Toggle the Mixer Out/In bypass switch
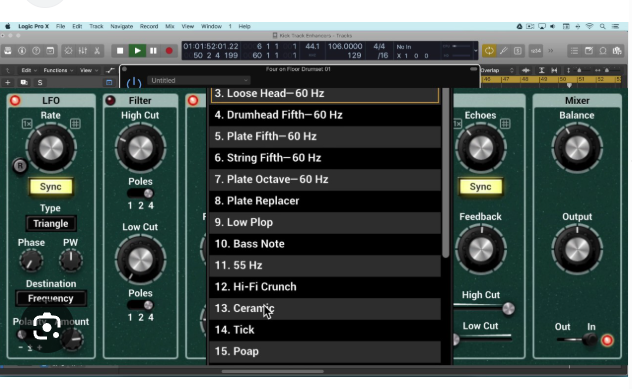Screen dimensions: 632x389 click(x=577, y=340)
